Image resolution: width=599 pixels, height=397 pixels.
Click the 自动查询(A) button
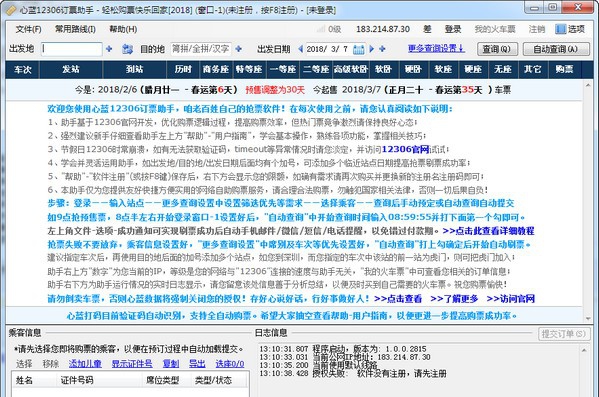[556, 49]
